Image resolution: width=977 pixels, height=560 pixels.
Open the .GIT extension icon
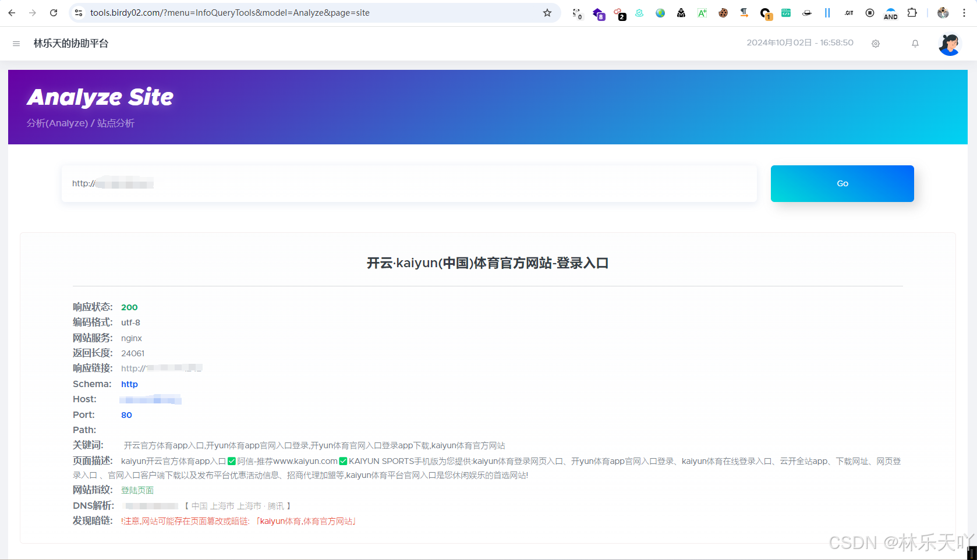(849, 13)
